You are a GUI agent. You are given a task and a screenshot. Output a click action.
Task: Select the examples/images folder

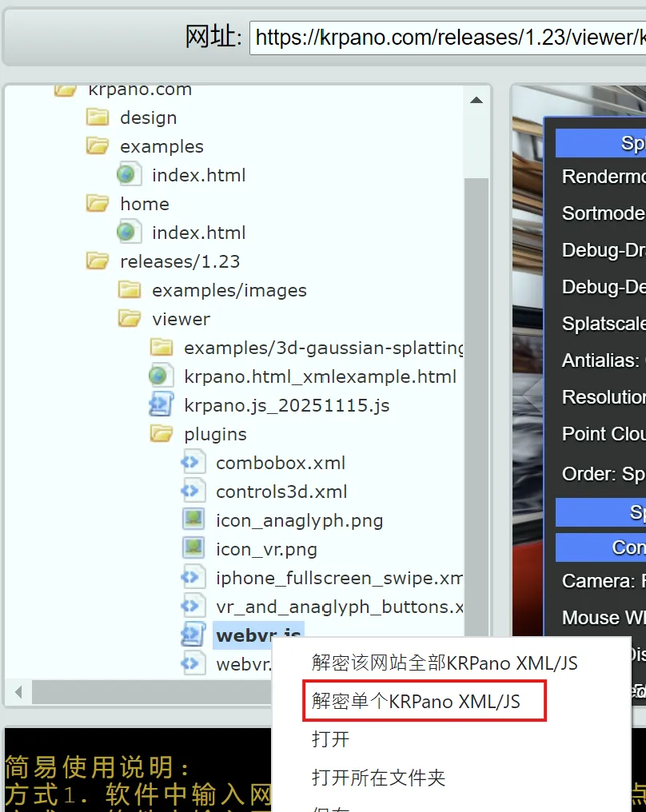pyautogui.click(x=229, y=291)
